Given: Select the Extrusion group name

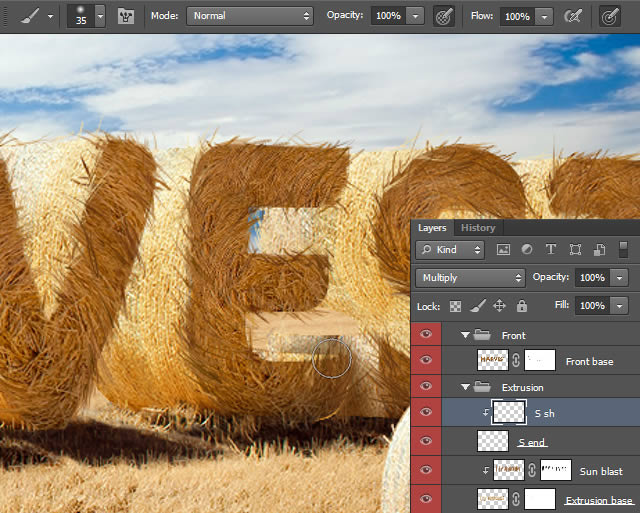Looking at the screenshot, I should coord(522,387).
